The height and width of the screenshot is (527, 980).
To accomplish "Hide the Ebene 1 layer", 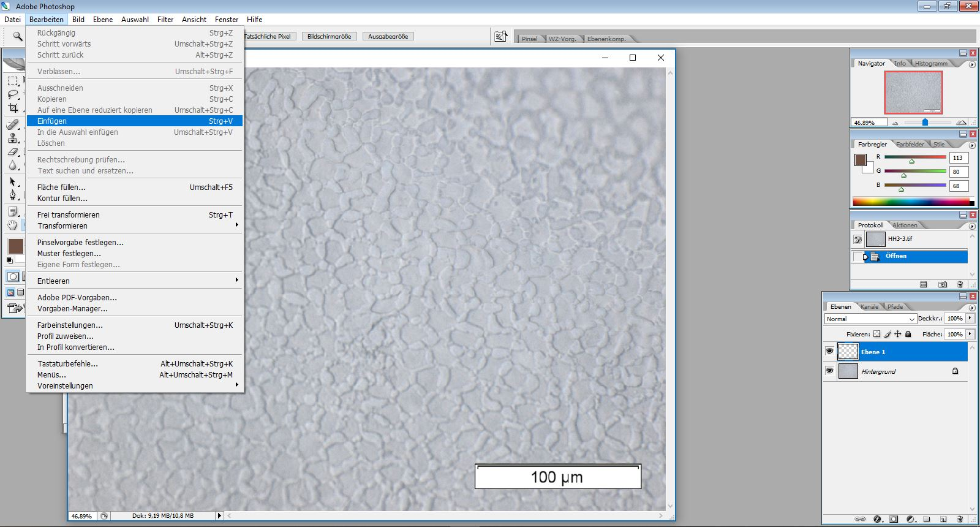I will click(829, 351).
